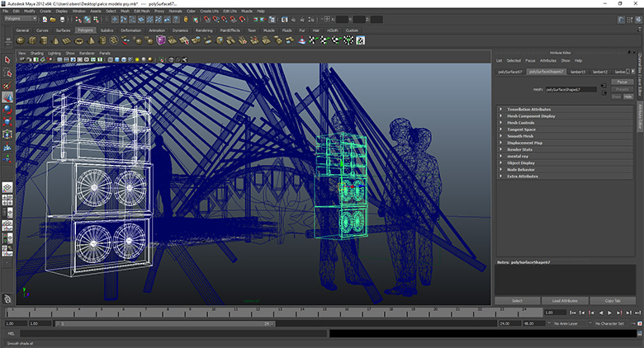Enable use all lights viewport button
Image resolution: width=644 pixels, height=348 pixels.
[x=144, y=59]
